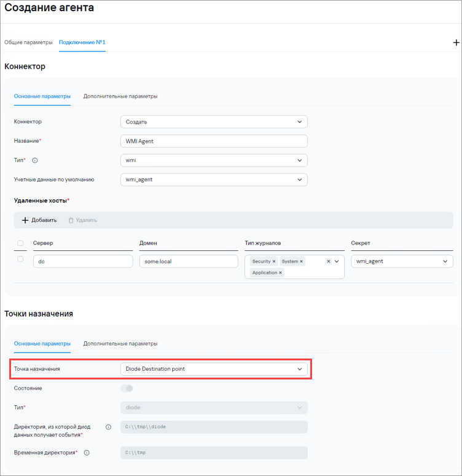Open Точка назначения dropdown Diode Destination point

pos(214,369)
